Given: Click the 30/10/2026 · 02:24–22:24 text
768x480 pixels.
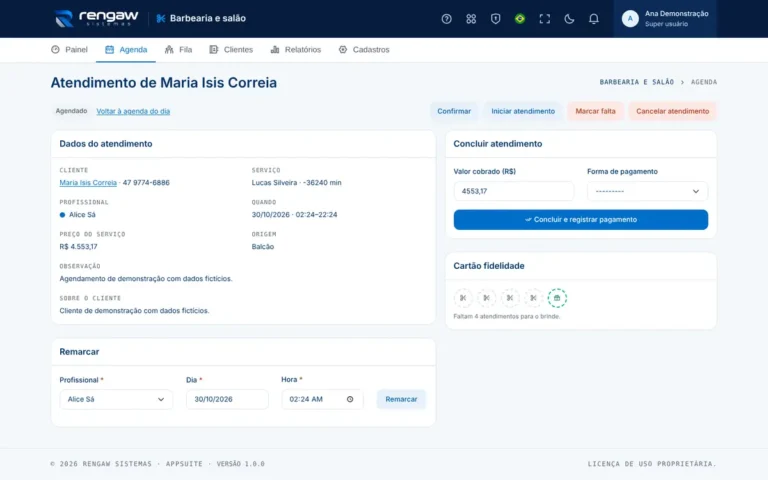Looking at the screenshot, I should coord(294,215).
